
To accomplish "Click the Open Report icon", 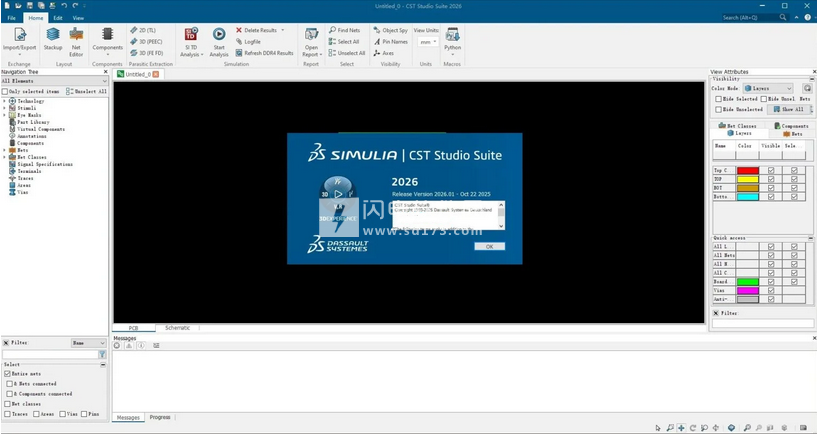I will pyautogui.click(x=311, y=39).
